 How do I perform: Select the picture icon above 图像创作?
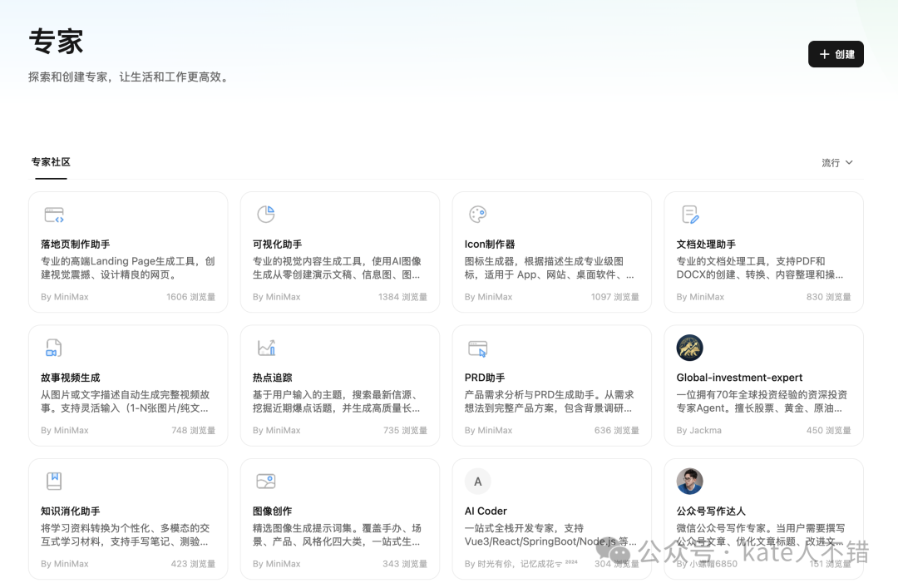point(265,481)
